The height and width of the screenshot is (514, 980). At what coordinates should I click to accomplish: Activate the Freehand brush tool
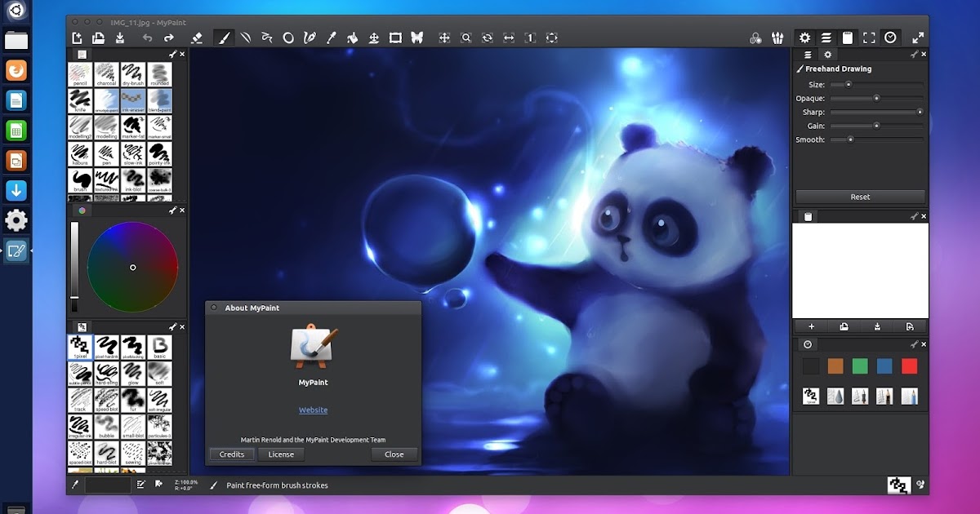point(225,38)
